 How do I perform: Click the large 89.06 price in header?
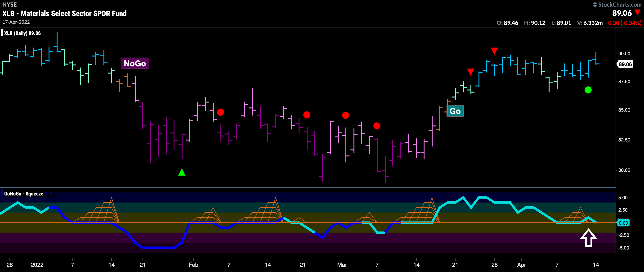pyautogui.click(x=622, y=13)
